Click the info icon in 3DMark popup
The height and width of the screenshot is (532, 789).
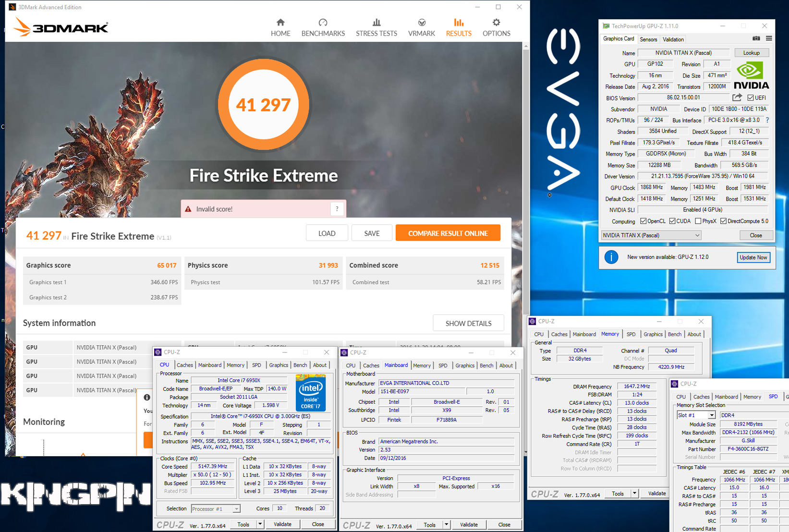click(147, 397)
